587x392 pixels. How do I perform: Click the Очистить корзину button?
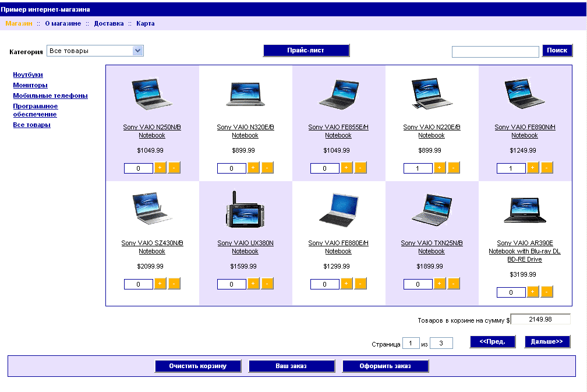[197, 366]
